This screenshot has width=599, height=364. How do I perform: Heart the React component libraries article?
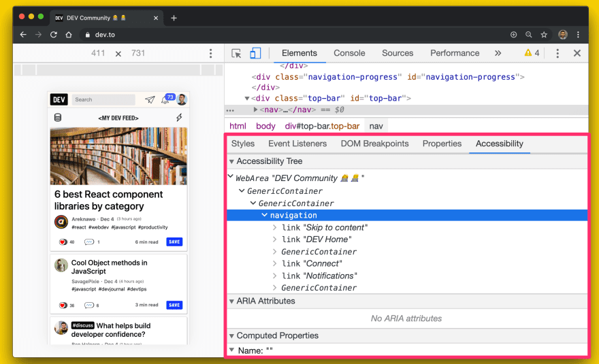(63, 242)
